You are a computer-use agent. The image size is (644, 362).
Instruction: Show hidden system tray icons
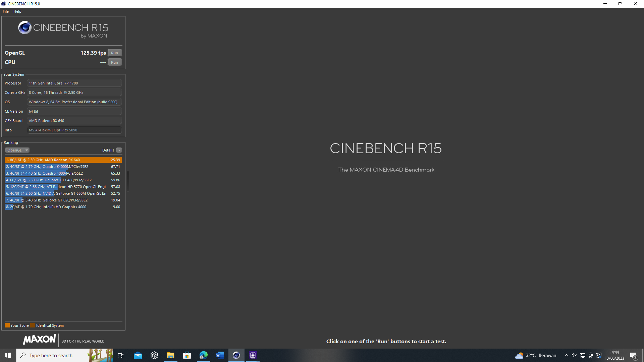[567, 355]
